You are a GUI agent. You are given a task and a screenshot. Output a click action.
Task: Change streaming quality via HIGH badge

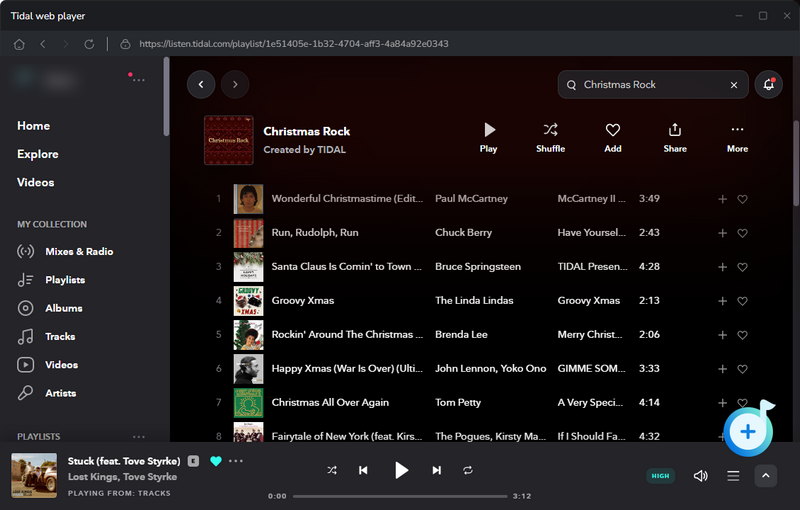[660, 476]
